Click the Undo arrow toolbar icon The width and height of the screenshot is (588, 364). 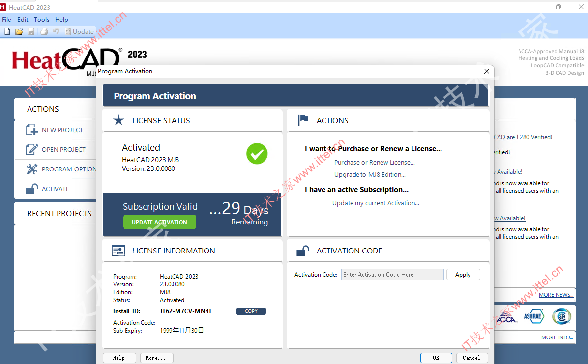(56, 31)
